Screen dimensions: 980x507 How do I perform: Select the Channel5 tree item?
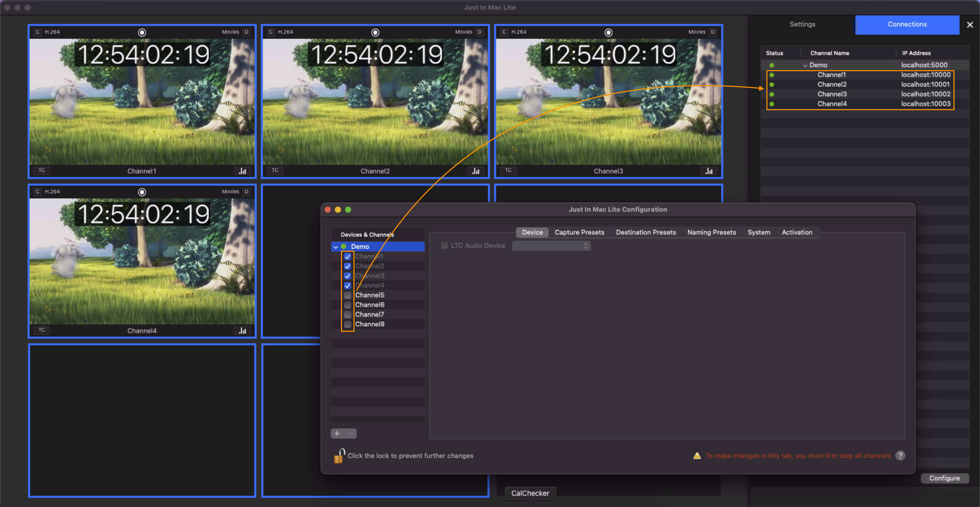(x=369, y=295)
